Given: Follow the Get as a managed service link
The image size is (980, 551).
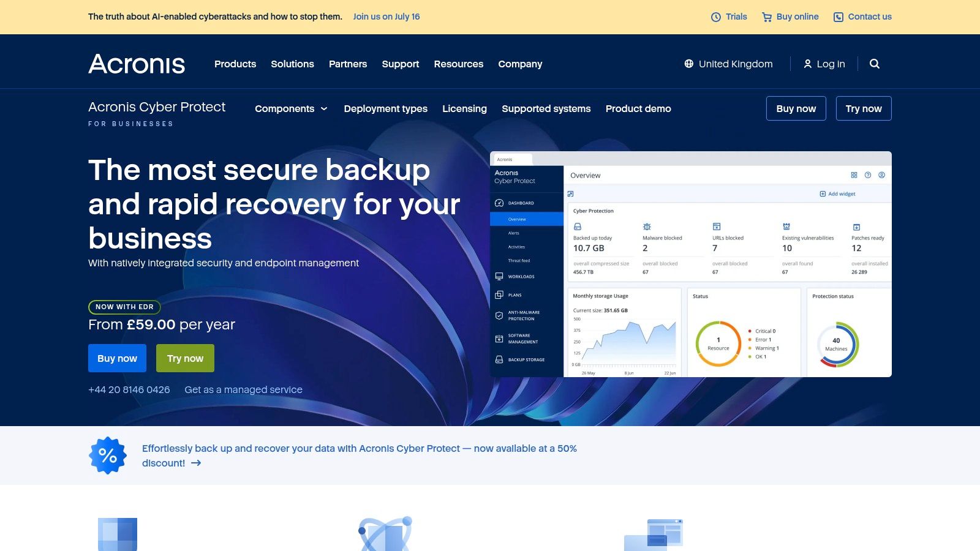Looking at the screenshot, I should (x=243, y=389).
